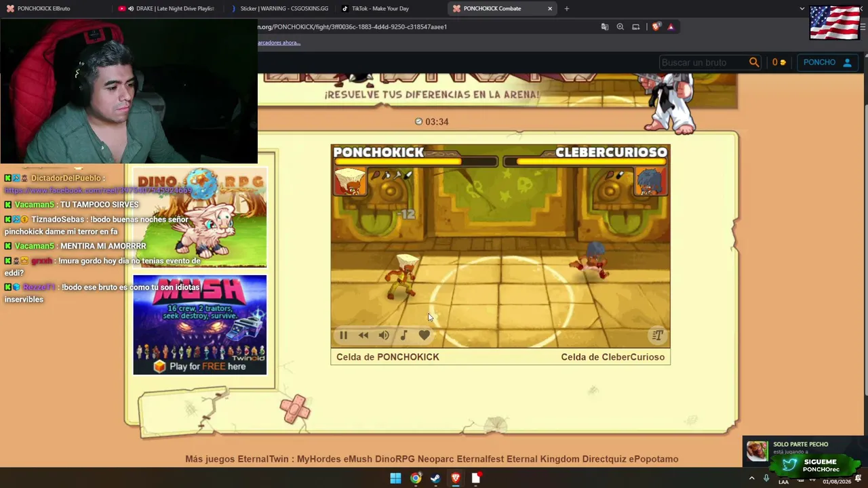The image size is (868, 488).
Task: Toggle the fight text log button
Action: (x=657, y=335)
